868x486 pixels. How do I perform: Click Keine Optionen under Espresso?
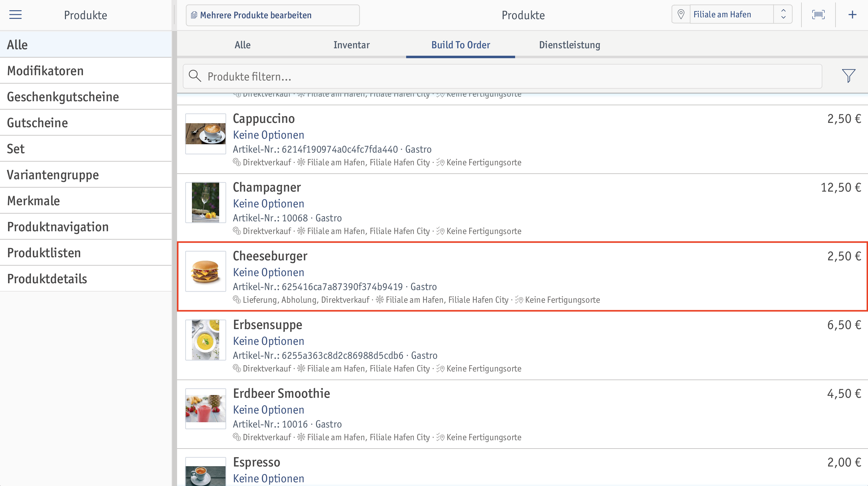269,479
